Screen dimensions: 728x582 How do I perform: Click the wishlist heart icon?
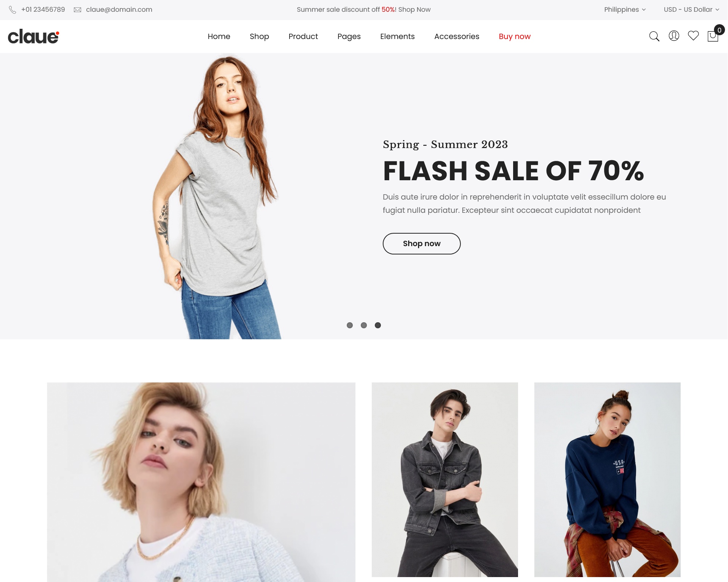(694, 36)
